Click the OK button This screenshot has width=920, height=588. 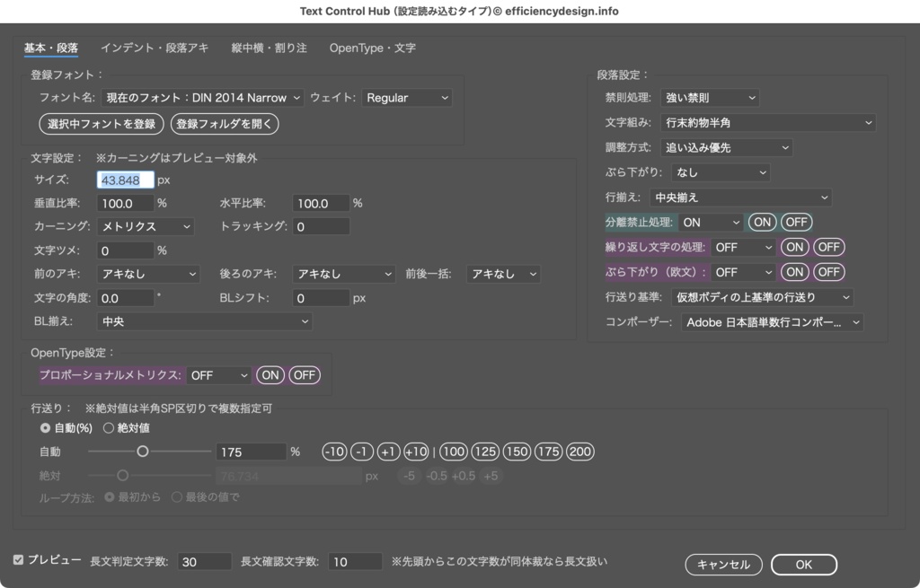pyautogui.click(x=804, y=565)
